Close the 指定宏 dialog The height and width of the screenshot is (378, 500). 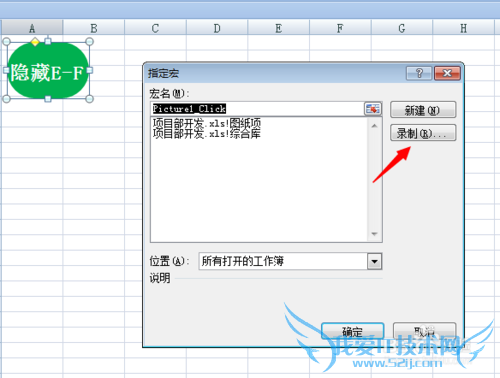point(447,73)
